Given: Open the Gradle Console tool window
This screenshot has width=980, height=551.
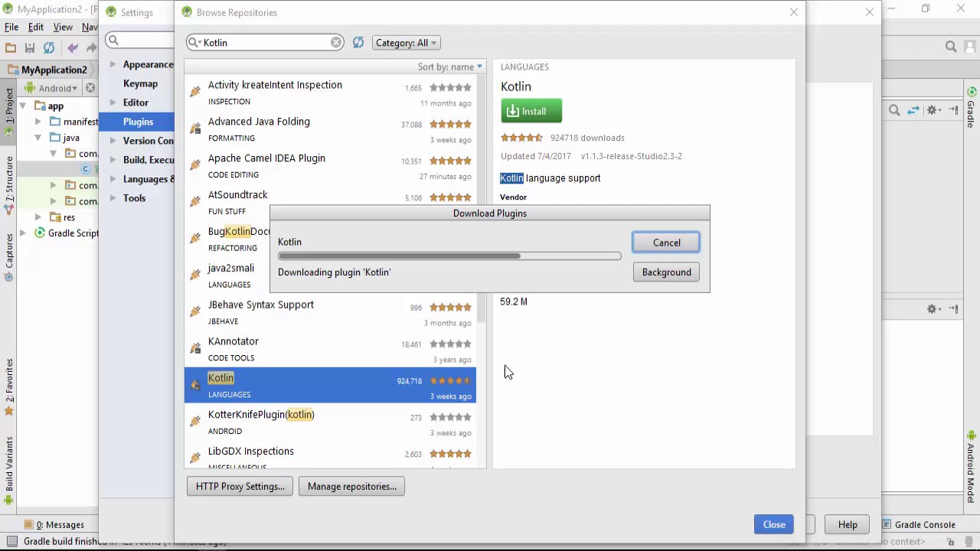Looking at the screenshot, I should [917, 525].
